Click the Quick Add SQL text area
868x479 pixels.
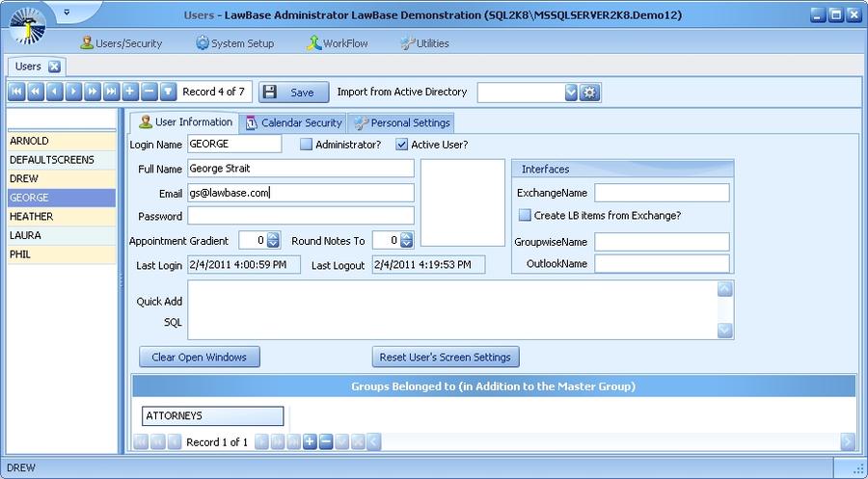[x=453, y=309]
